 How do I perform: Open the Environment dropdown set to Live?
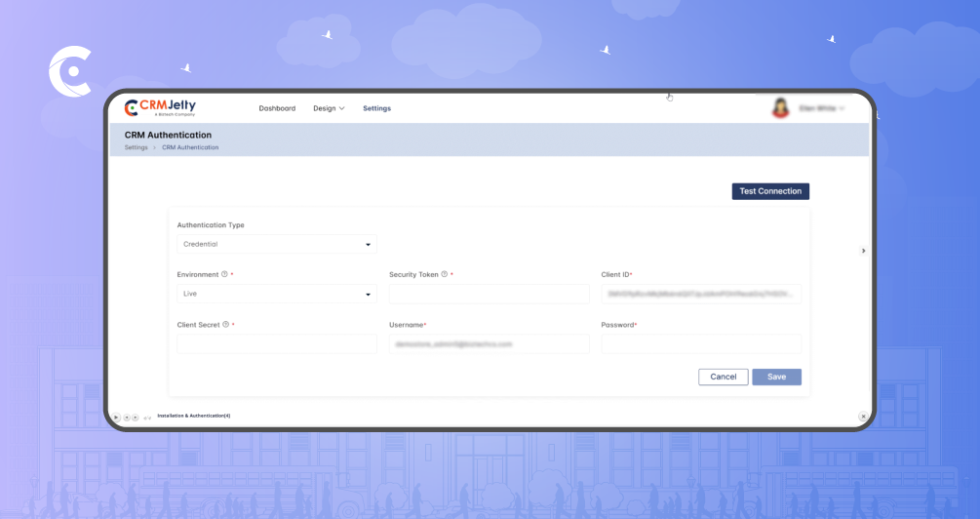point(277,294)
